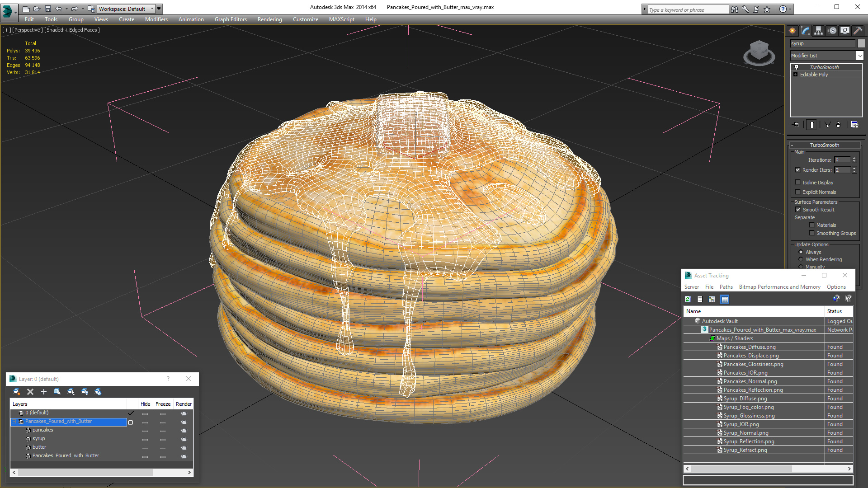Click the Table View icon in Asset Tracking
Viewport: 868px width, 488px height.
(x=725, y=299)
